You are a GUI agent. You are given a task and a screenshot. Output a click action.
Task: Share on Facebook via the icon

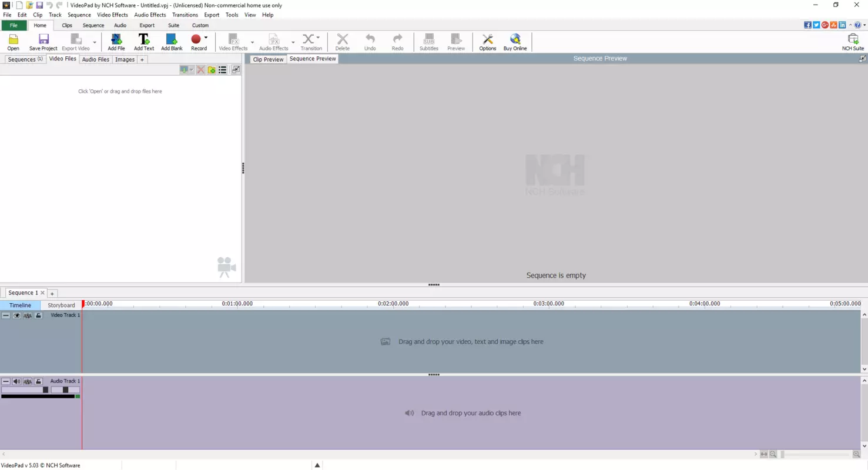coord(807,25)
